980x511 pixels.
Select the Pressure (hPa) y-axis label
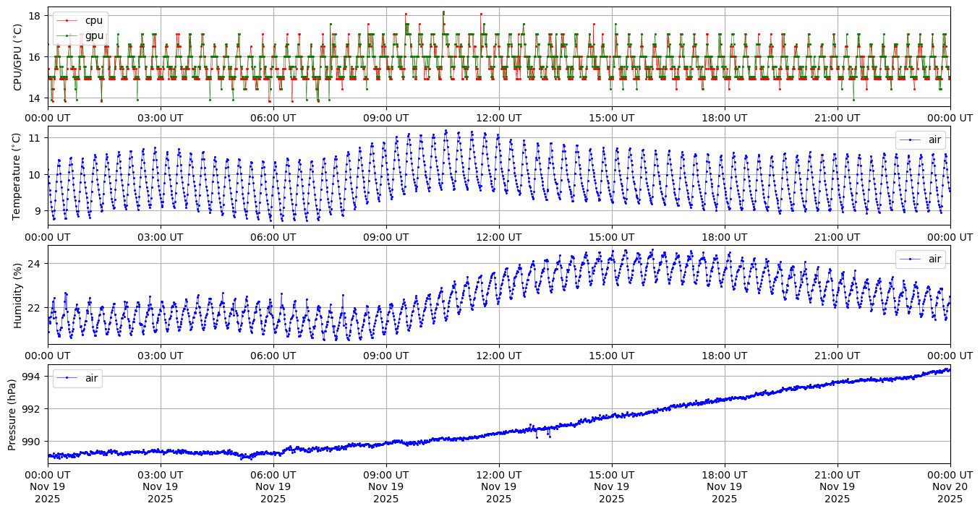pos(12,414)
